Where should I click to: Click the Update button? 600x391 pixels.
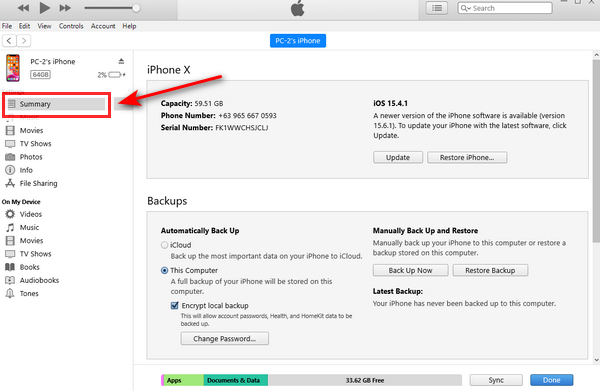point(398,158)
